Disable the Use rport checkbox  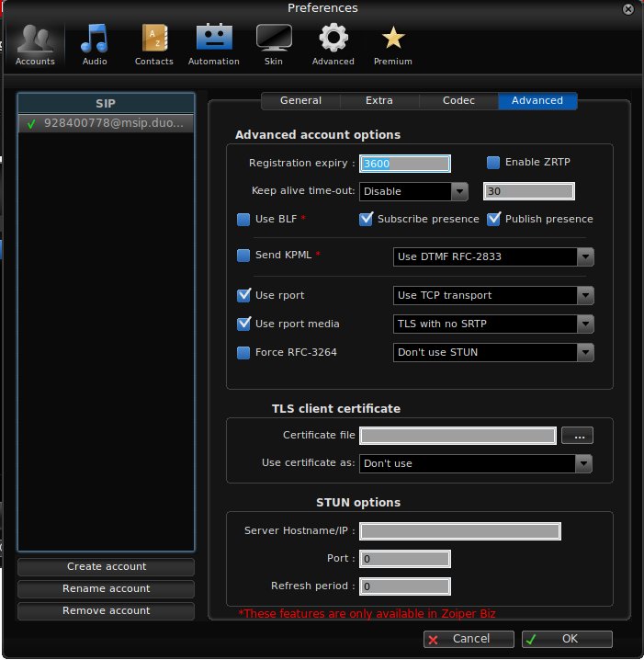tap(243, 295)
